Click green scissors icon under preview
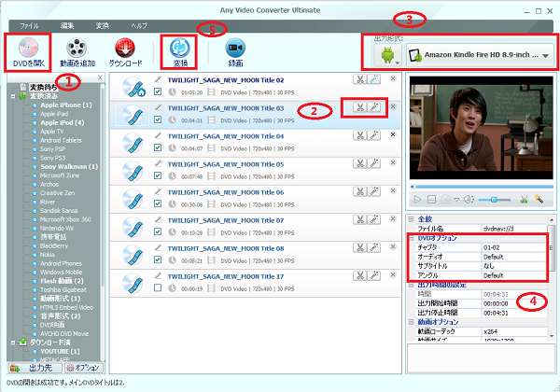 click(524, 199)
